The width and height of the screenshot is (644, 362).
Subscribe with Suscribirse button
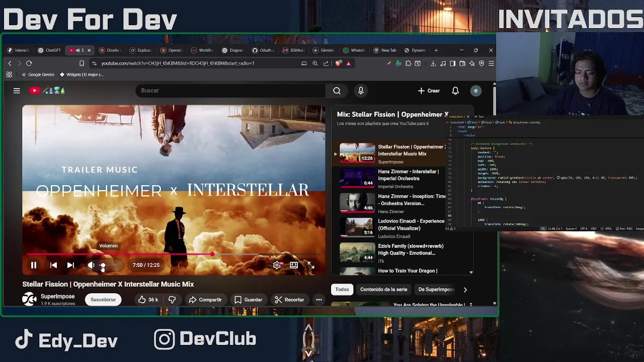click(103, 300)
